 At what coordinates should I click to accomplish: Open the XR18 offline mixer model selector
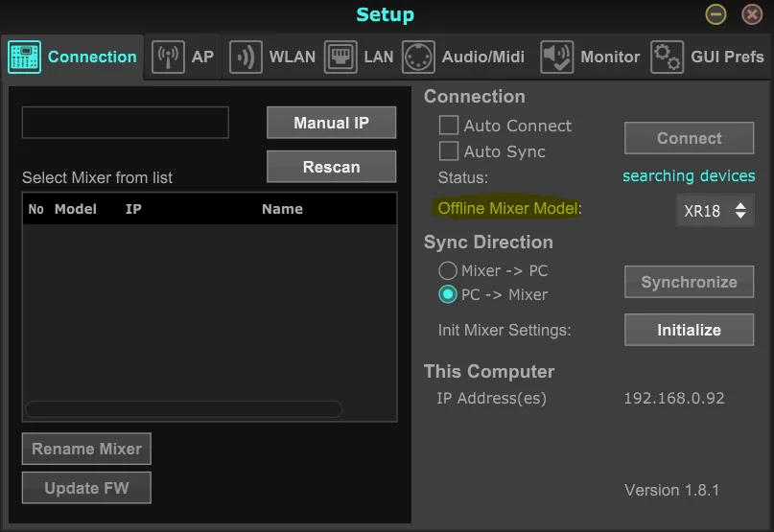[715, 211]
